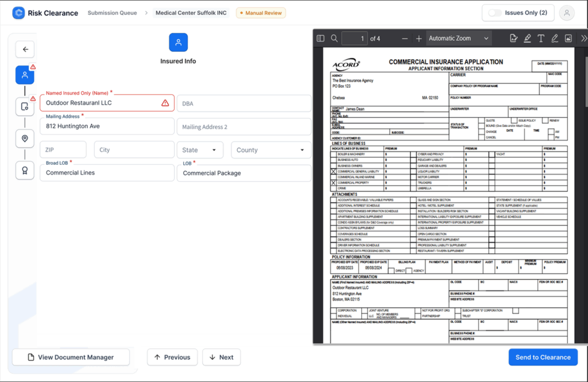Open more PDF tools via double chevron
The height and width of the screenshot is (382, 588).
[x=583, y=38]
